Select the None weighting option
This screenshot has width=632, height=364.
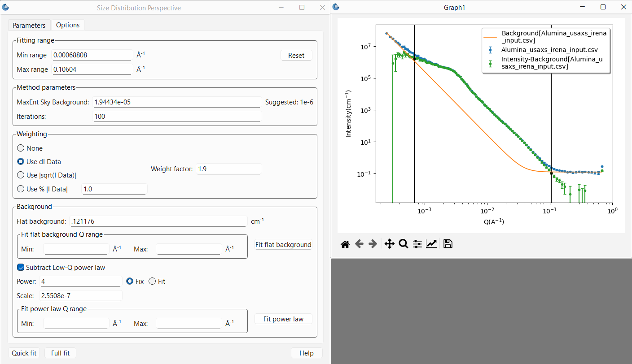click(x=21, y=148)
